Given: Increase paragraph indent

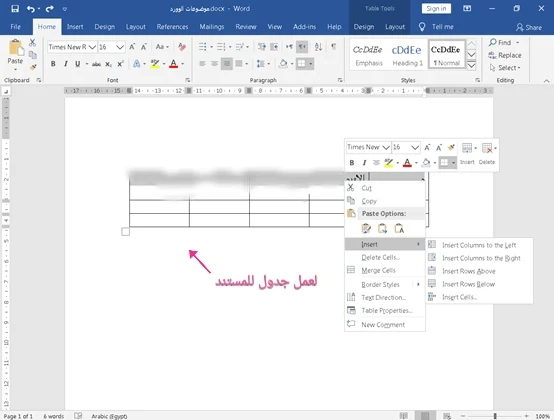Looking at the screenshot, I should (x=275, y=47).
